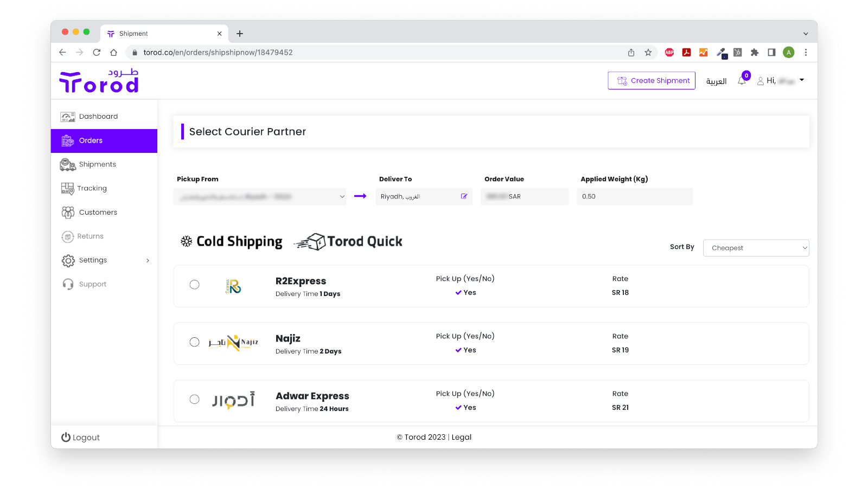Open Orders in the sidebar
The image size is (868, 488).
click(104, 140)
